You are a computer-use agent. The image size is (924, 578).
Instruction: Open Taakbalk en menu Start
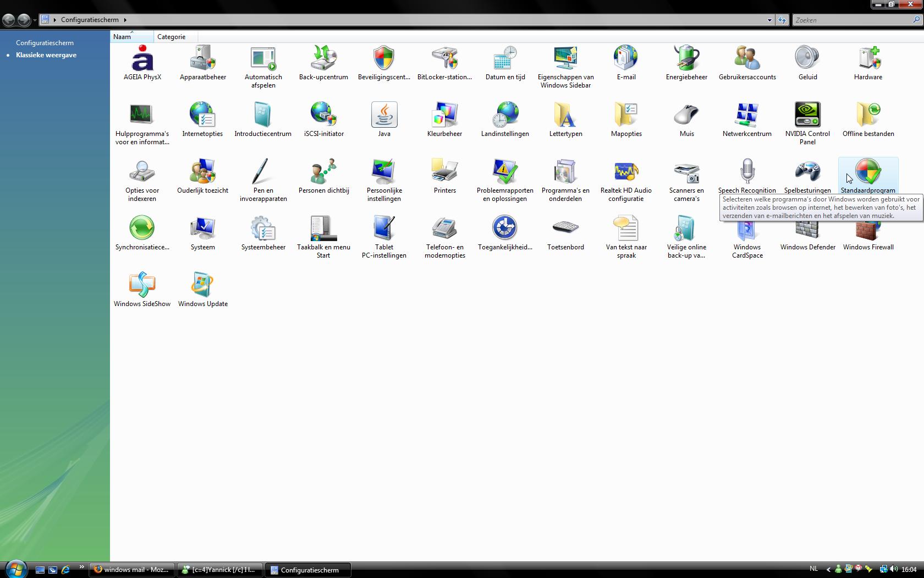coord(323,238)
